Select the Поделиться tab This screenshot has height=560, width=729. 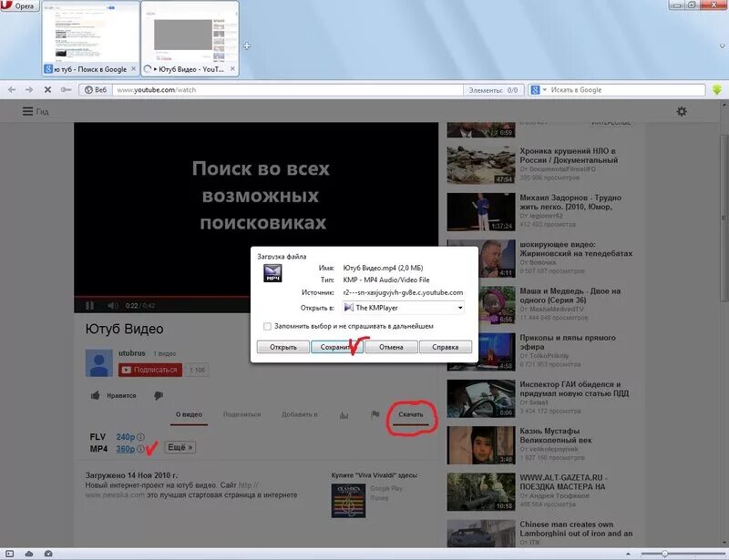241,414
